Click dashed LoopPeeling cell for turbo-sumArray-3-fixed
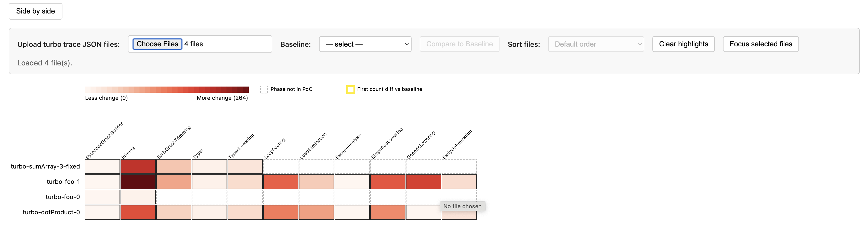 281,166
